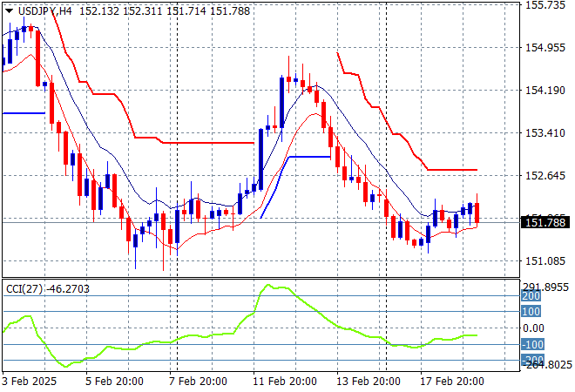
Task: Click the 3 Feb 2025 date label
Action: pyautogui.click(x=30, y=382)
